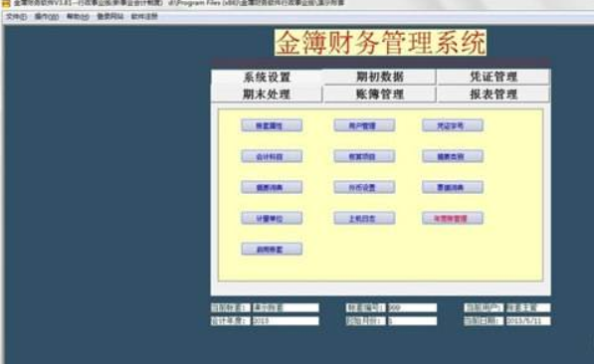594x364 pixels.
Task: Switch to the 期末处理 tab
Action: click(x=267, y=93)
